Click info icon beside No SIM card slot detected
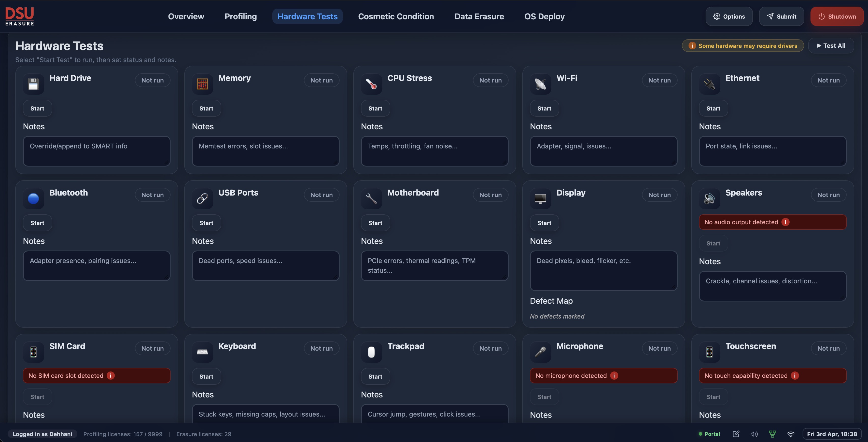Image resolution: width=868 pixels, height=442 pixels. (110, 376)
